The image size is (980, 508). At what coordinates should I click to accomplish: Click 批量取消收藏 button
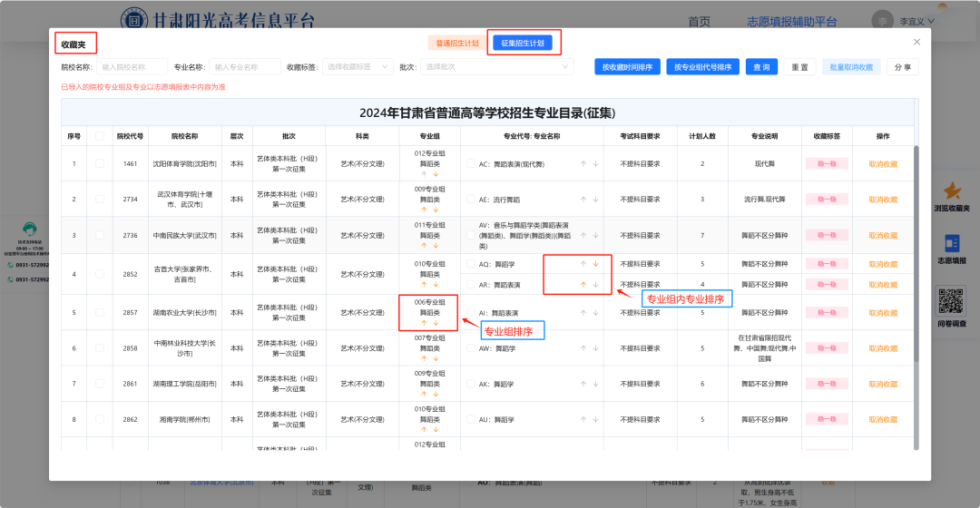point(851,67)
